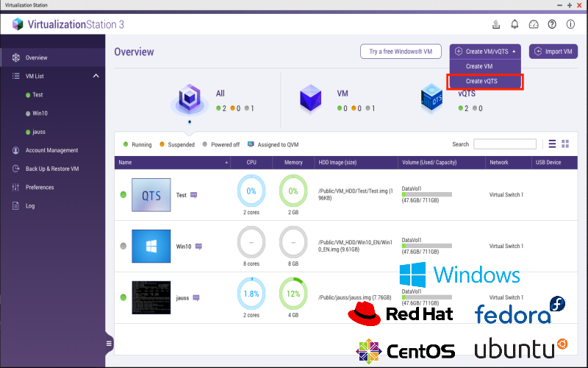The height and width of the screenshot is (368, 588).
Task: Open description note icon for Test
Action: (x=193, y=195)
